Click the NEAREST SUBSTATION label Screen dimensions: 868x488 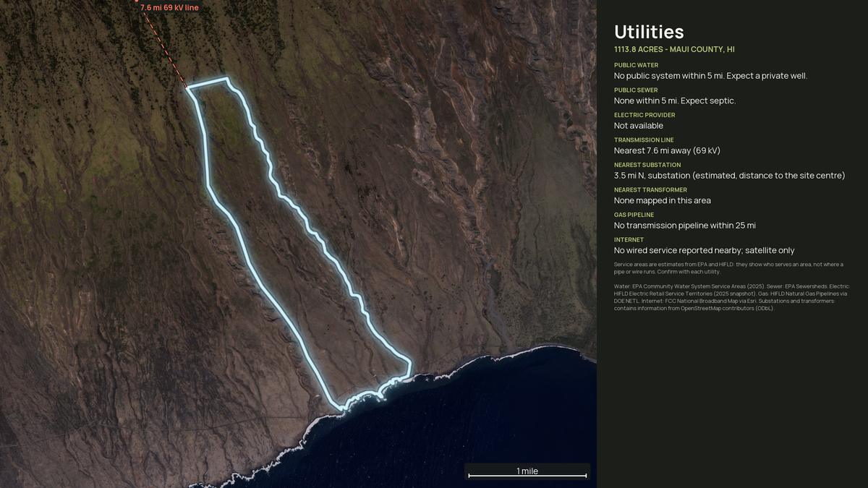647,165
